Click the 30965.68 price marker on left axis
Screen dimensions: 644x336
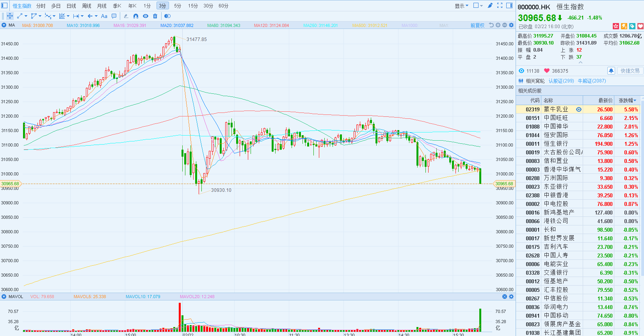[10, 184]
